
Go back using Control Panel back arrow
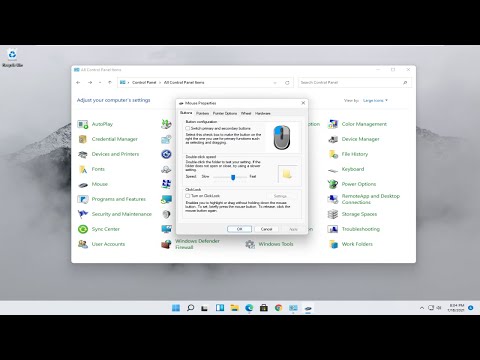click(x=78, y=83)
